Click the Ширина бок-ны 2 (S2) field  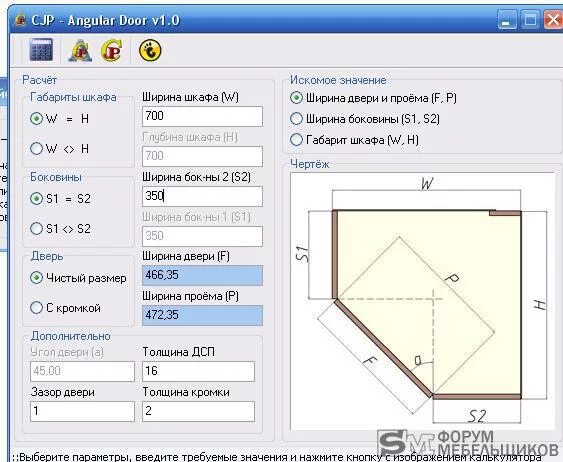coord(202,196)
